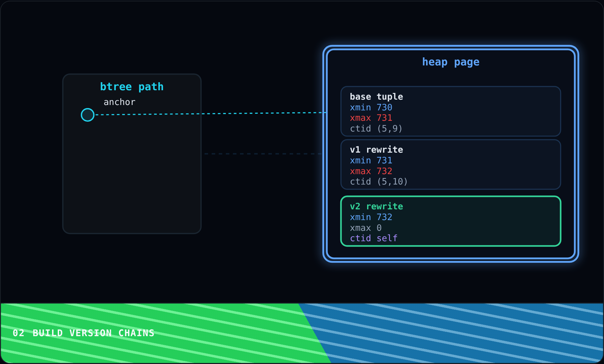Select the highlighted v2 rewrite card

(451, 221)
